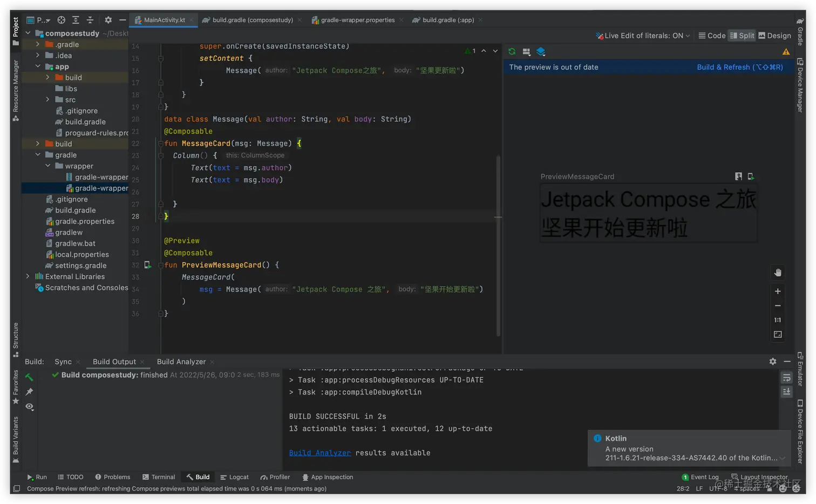Screen dimensions: 816x504
Task: Click zoom to fit screen icon
Action: (x=778, y=335)
